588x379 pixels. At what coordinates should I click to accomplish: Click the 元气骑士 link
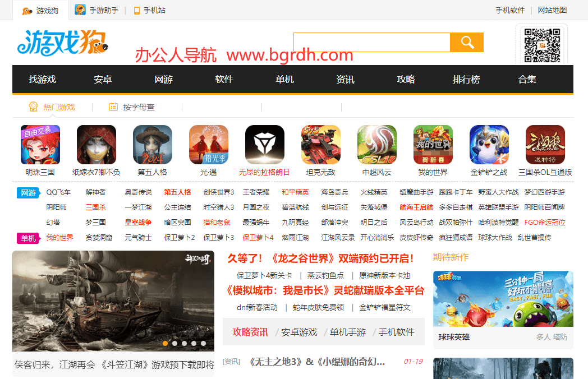coord(138,238)
